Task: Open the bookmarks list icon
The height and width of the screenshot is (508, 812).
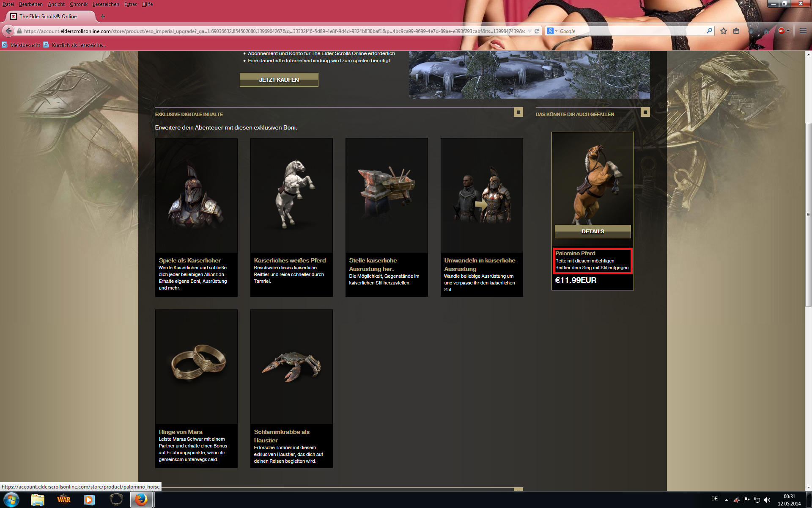Action: point(736,31)
